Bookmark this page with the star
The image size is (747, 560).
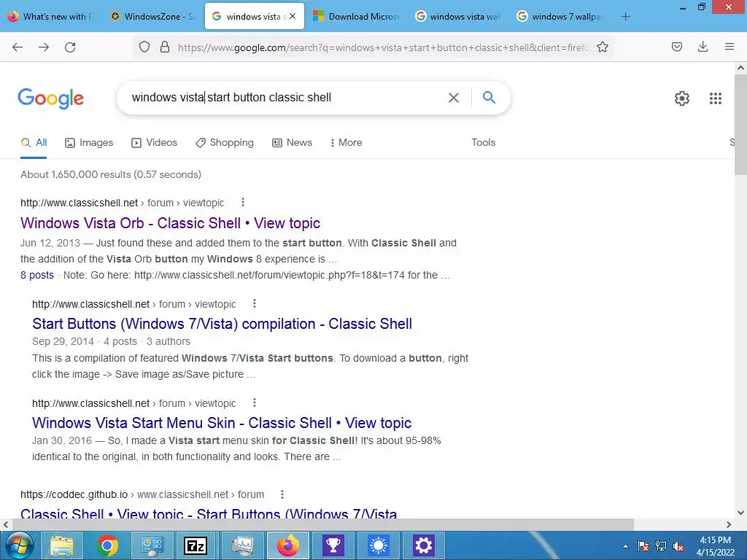[x=603, y=47]
